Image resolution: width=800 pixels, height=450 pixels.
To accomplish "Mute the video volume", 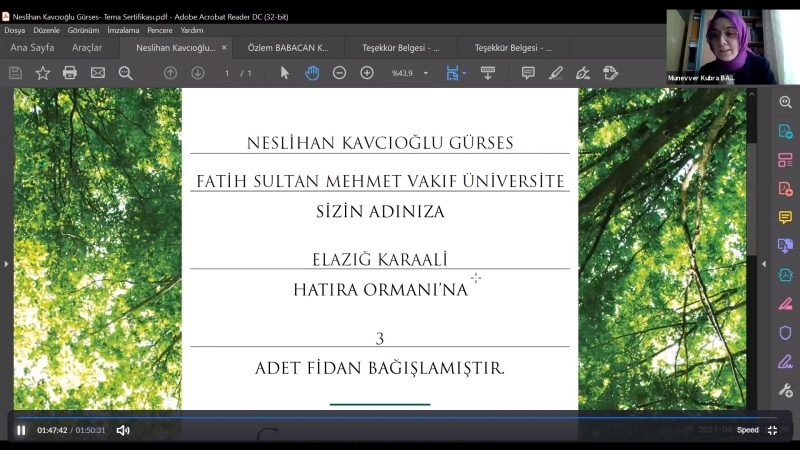I will (123, 430).
